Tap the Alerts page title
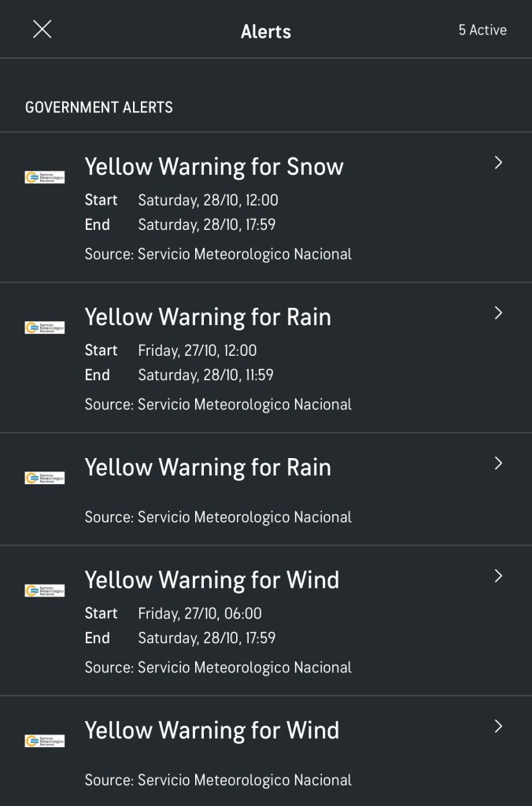 [x=266, y=31]
